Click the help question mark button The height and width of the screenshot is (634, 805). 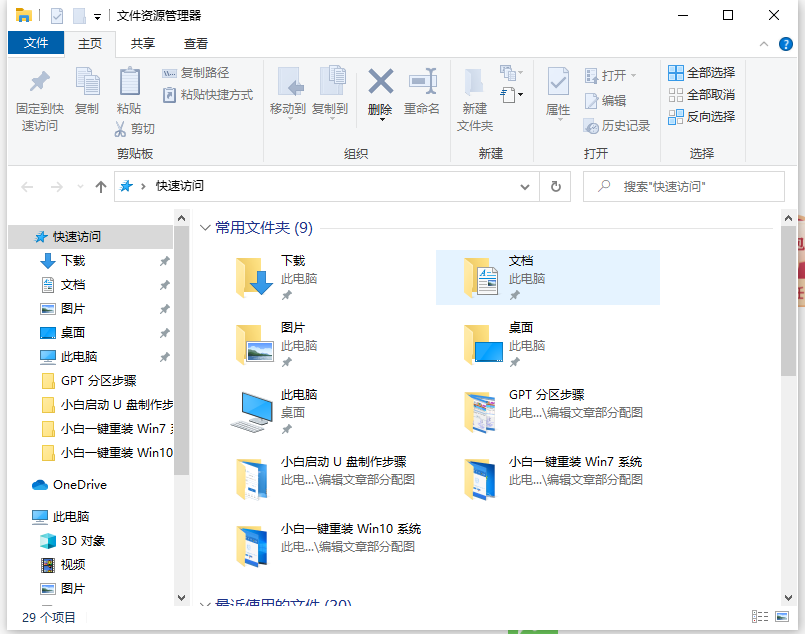tap(787, 44)
